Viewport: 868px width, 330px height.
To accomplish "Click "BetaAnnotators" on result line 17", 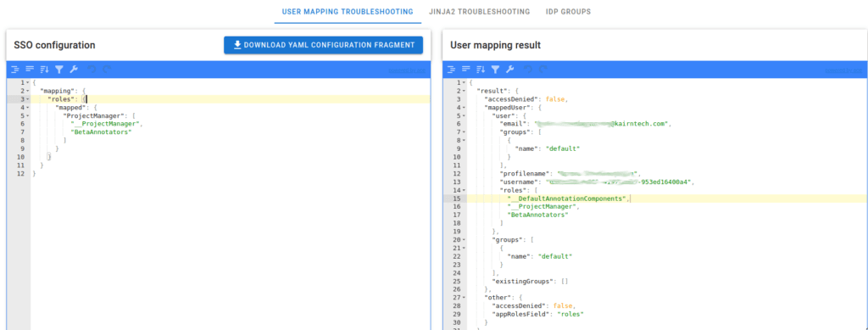I will click(537, 215).
